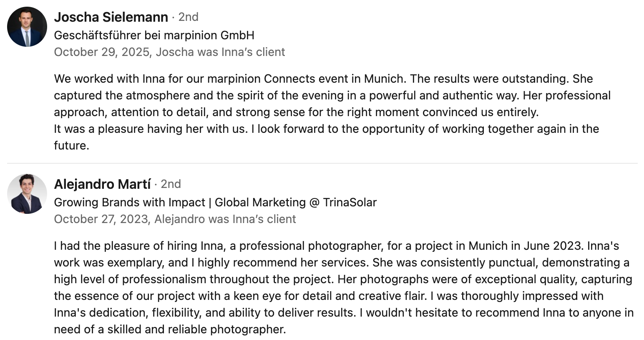This screenshot has height=340, width=644.
Task: Visit the Alejandro Martí name link
Action: coord(102,184)
